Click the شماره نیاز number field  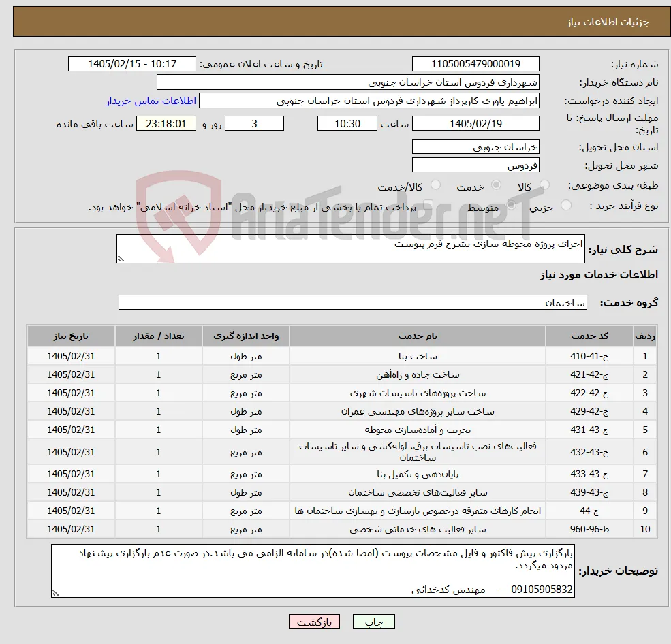click(475, 64)
